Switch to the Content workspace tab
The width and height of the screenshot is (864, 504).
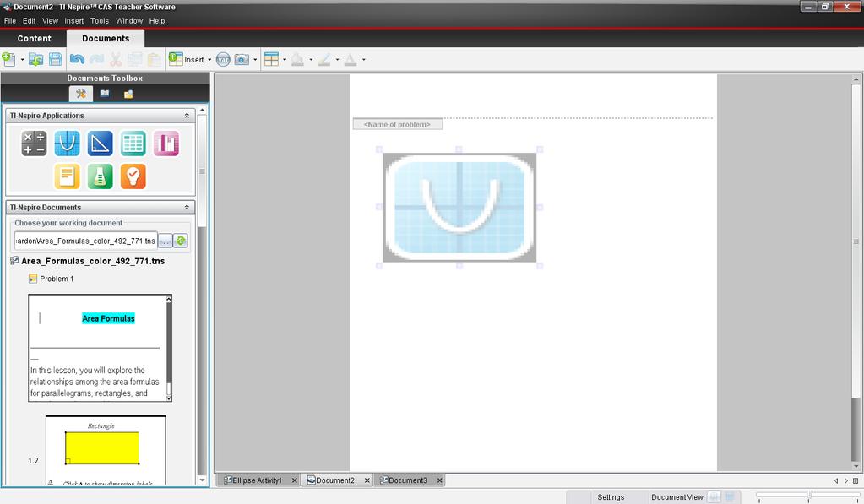[34, 39]
